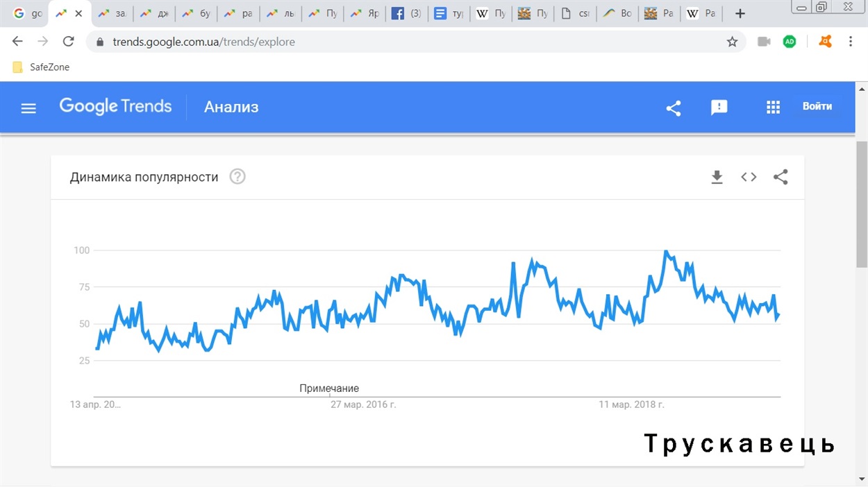This screenshot has width=868, height=487.
Task: Show help for Динамика популярности
Action: [237, 177]
